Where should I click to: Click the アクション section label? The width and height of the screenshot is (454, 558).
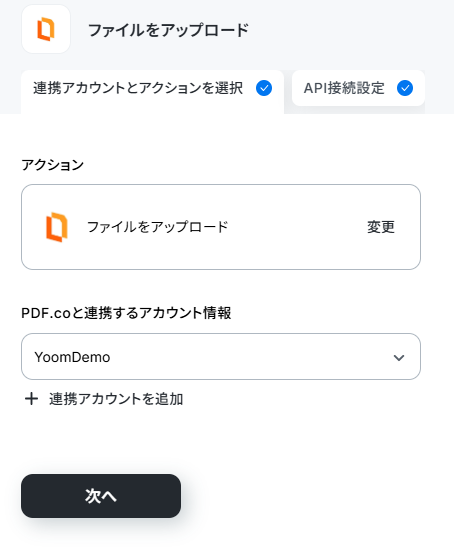click(x=52, y=165)
